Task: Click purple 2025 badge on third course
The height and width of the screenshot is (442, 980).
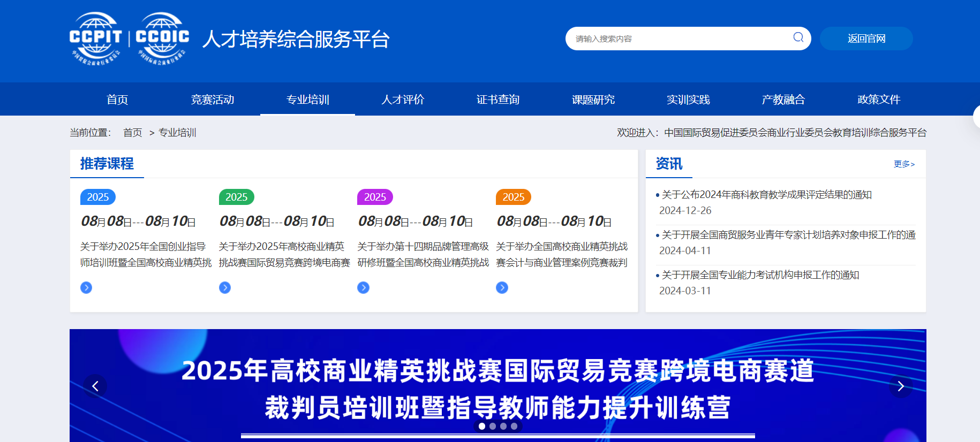Action: [x=375, y=197]
